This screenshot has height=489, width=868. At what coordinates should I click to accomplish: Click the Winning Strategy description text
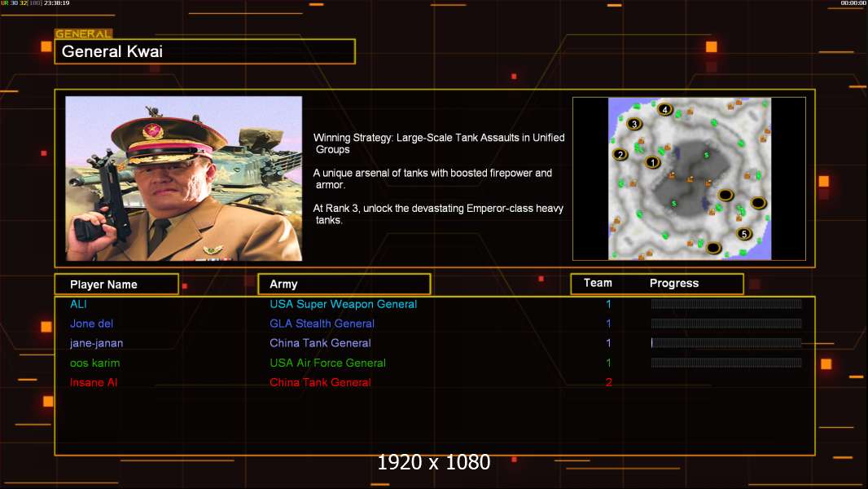point(439,143)
